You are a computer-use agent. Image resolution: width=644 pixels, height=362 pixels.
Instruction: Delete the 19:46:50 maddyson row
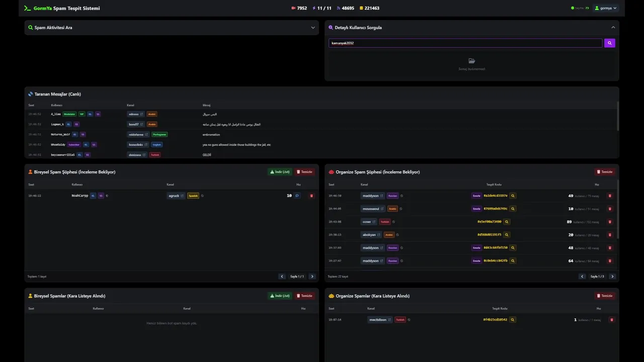pos(610,196)
